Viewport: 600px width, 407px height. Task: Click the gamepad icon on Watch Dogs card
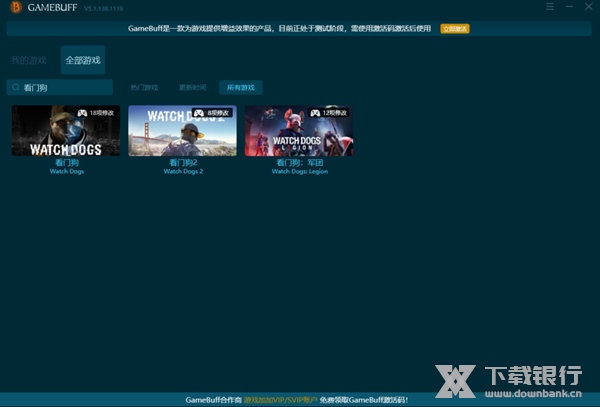pos(83,114)
